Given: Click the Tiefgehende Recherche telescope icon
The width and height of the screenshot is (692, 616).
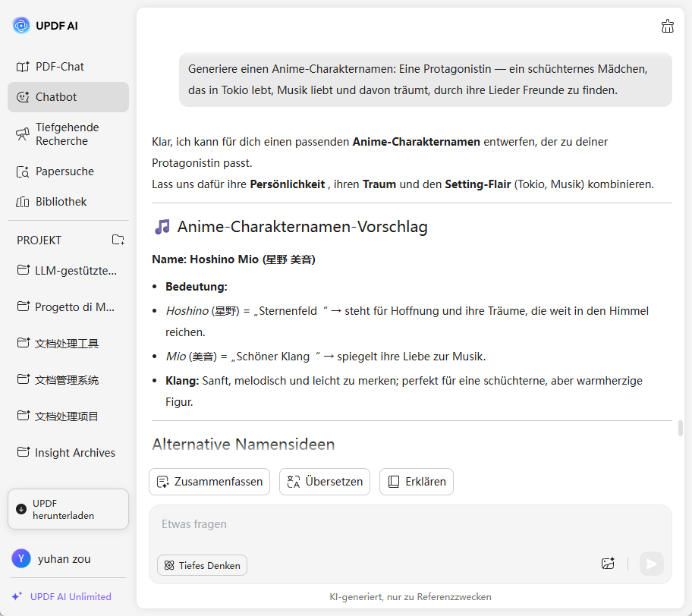Looking at the screenshot, I should (x=23, y=134).
